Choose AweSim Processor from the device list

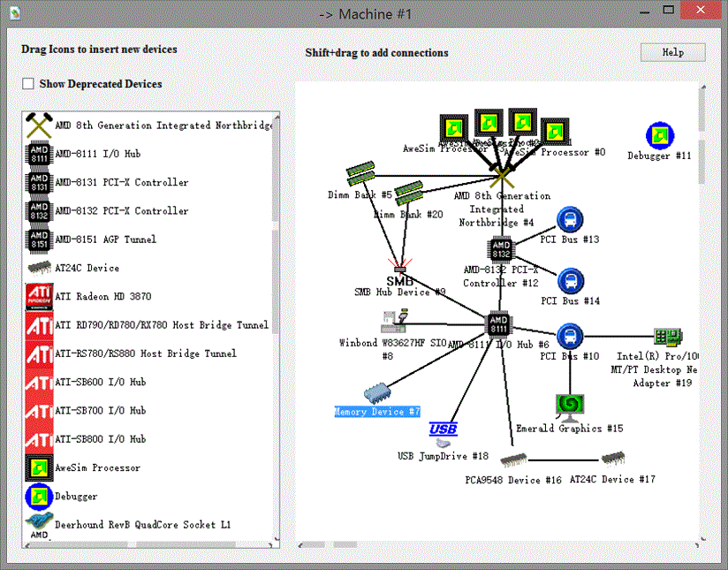97,467
